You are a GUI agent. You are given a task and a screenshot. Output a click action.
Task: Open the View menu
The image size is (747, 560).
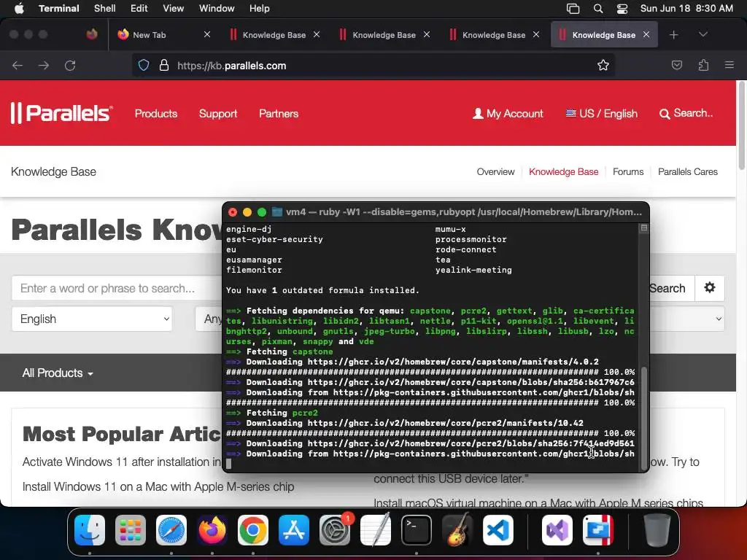(x=173, y=9)
